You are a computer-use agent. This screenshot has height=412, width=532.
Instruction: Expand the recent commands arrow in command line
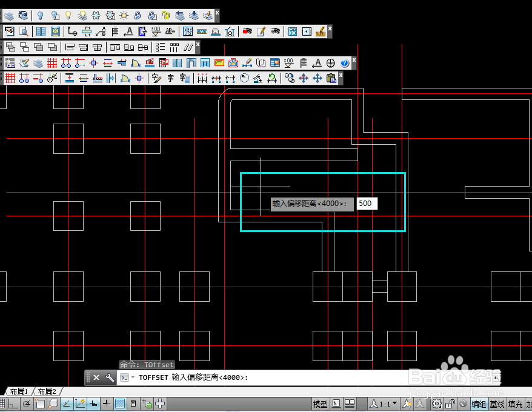coord(133,377)
